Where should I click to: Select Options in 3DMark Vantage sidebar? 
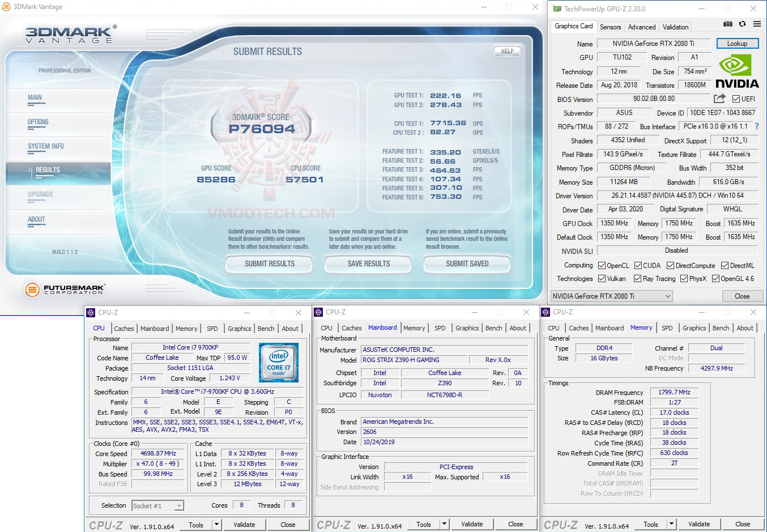pos(38,122)
